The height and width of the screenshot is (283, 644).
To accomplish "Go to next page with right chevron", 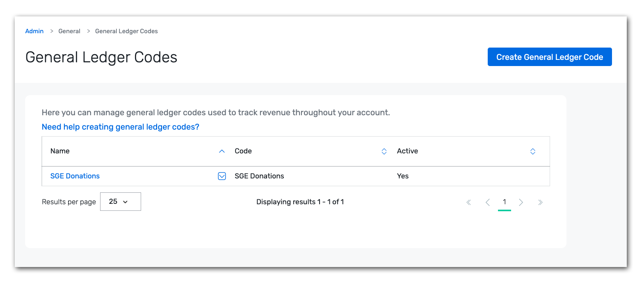I will click(x=521, y=202).
